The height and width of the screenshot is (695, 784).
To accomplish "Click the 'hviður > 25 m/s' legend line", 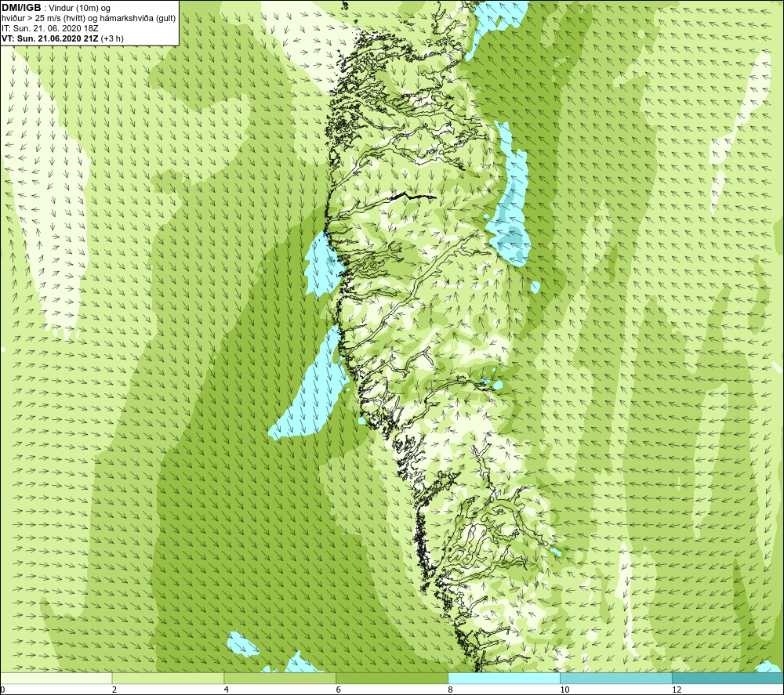I will click(89, 19).
